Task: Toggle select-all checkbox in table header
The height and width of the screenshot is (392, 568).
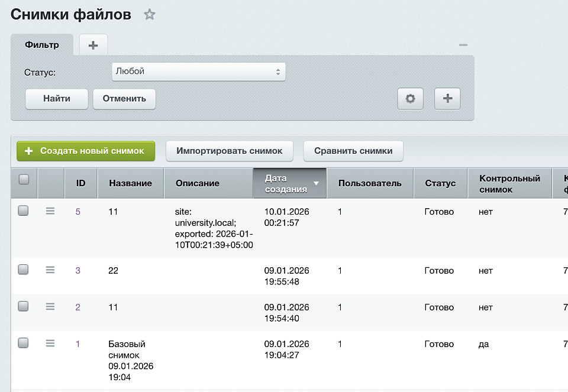Action: 24,179
